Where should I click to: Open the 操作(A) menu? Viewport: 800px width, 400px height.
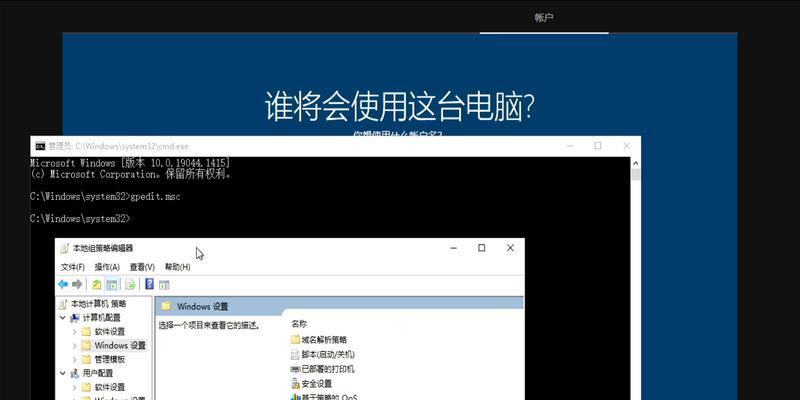(x=107, y=267)
